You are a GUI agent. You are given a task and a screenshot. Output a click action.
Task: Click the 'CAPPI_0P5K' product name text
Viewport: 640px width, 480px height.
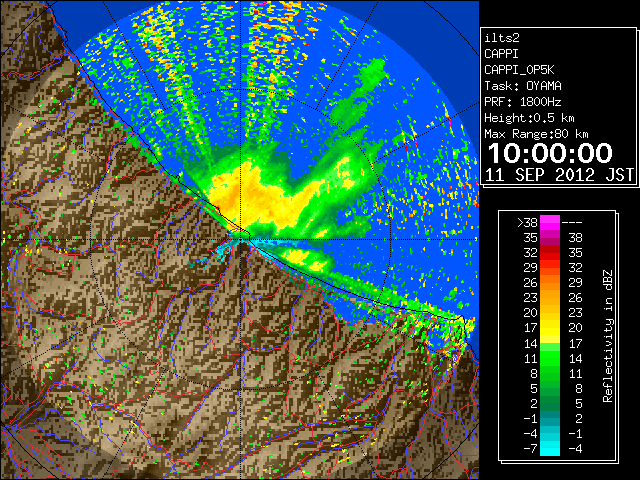(519, 70)
